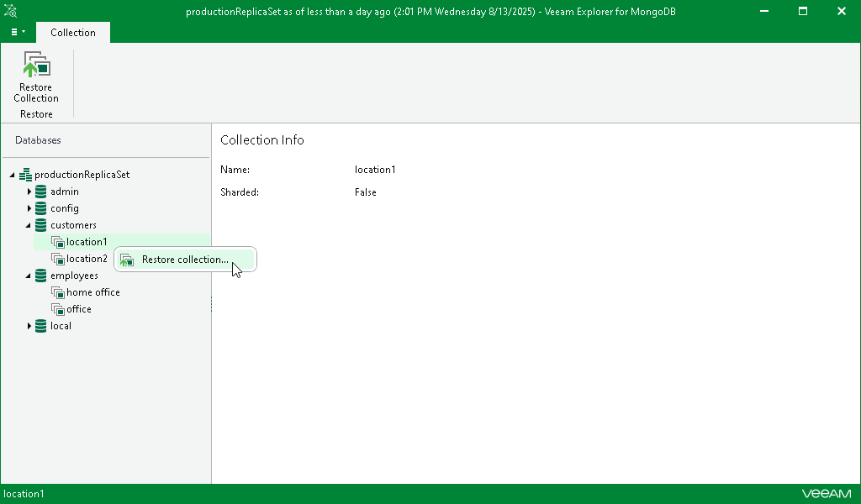This screenshot has width=861, height=504.
Task: Click the Veeam Explorer app icon in the title bar
Action: (x=10, y=11)
